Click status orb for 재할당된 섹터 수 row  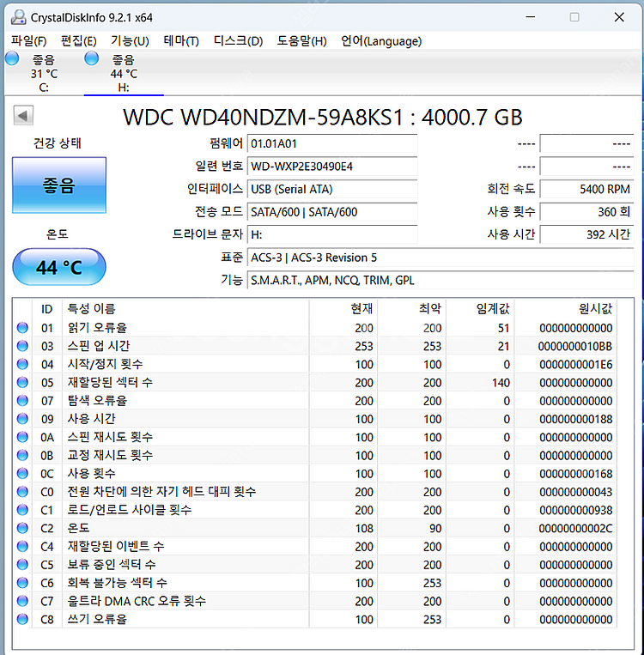click(22, 382)
